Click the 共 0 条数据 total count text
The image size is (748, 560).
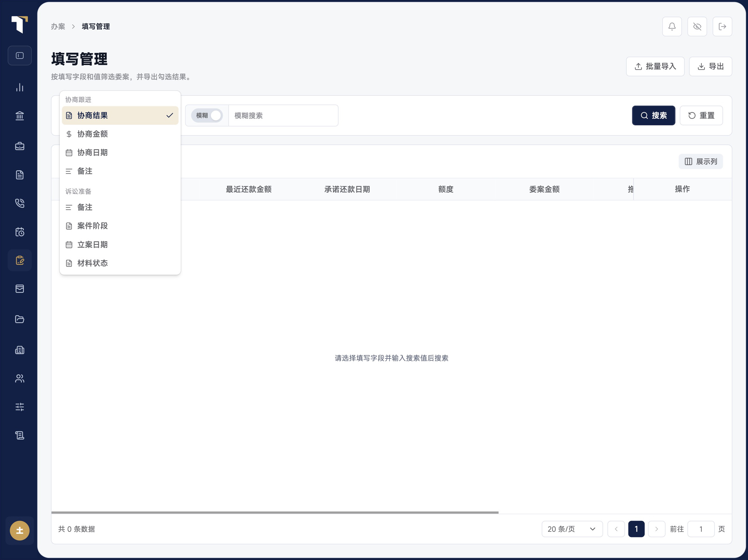77,529
